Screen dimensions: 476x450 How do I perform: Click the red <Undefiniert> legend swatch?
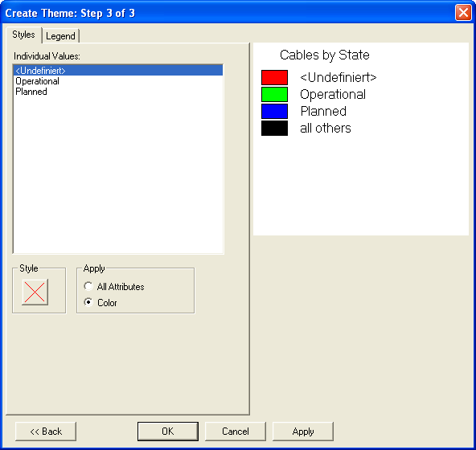pyautogui.click(x=274, y=77)
